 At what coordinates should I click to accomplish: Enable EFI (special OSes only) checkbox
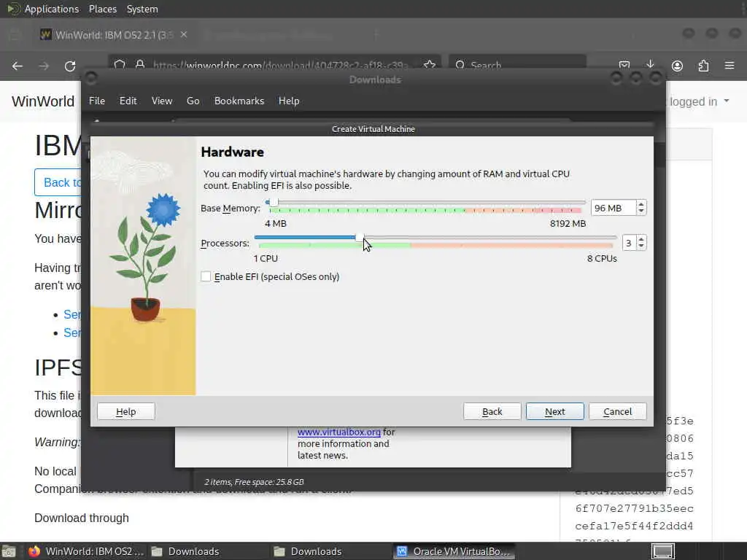pos(206,276)
